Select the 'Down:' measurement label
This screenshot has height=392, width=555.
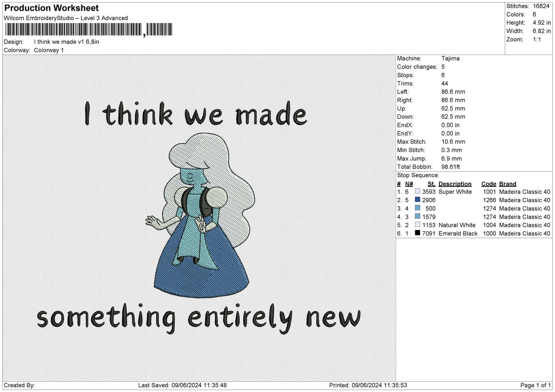tap(406, 117)
